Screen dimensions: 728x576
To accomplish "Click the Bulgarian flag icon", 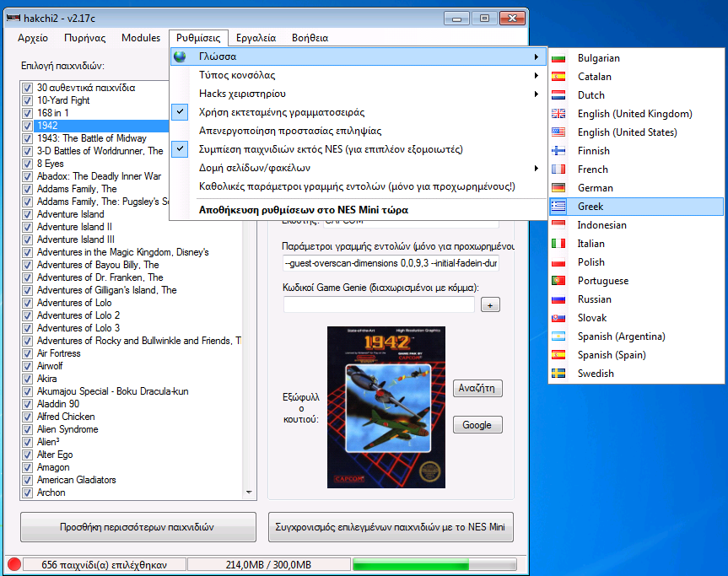I will (x=558, y=58).
